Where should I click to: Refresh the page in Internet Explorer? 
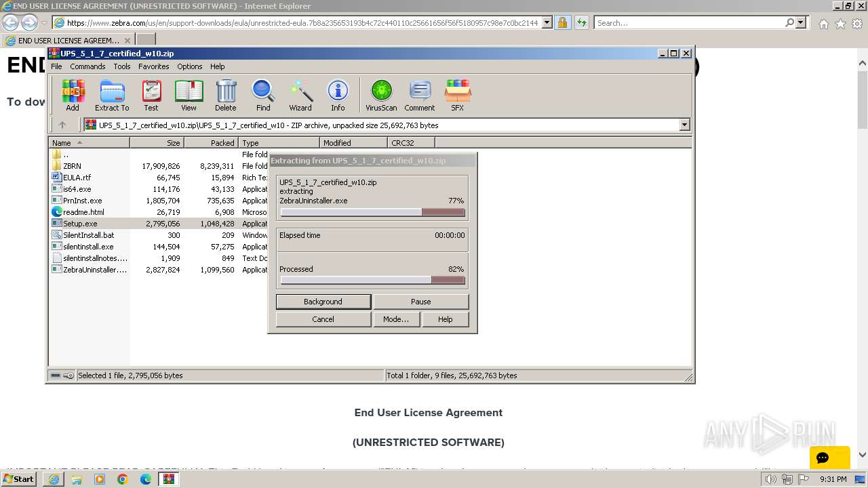point(582,22)
